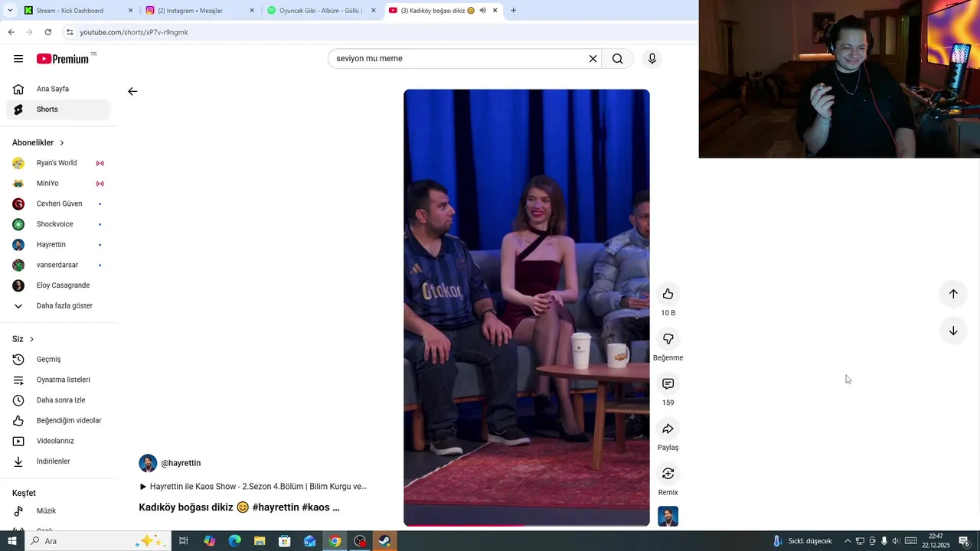Open Cevheri Güven channel
Screen dimensions: 980x551
click(x=58, y=204)
